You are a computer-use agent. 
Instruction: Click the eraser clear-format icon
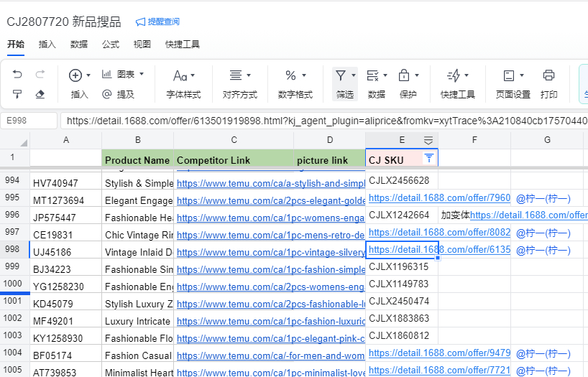coord(40,94)
